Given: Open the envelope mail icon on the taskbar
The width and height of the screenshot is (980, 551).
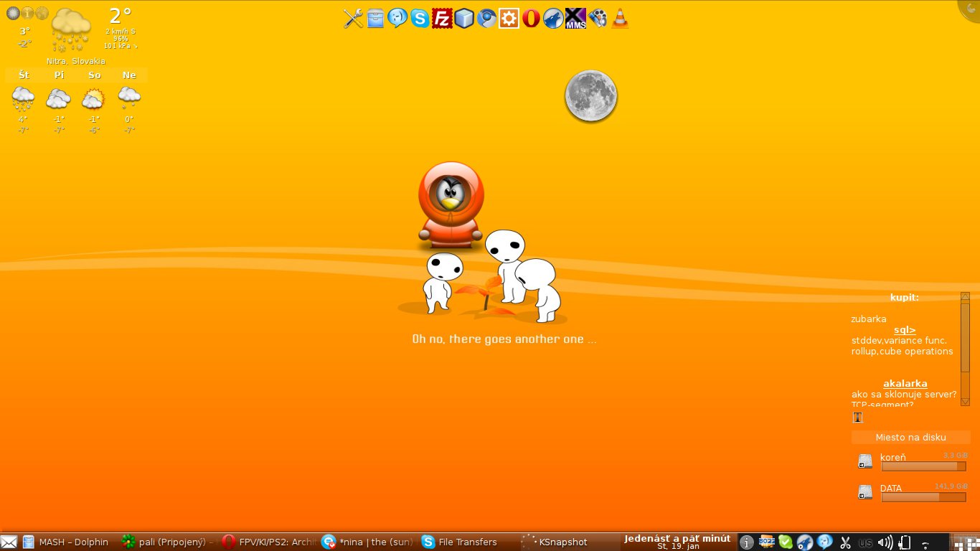Looking at the screenshot, I should click(9, 542).
